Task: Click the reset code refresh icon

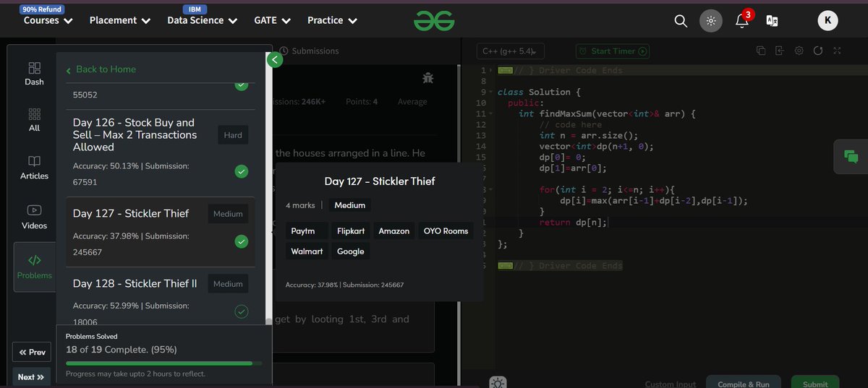Action: point(818,51)
